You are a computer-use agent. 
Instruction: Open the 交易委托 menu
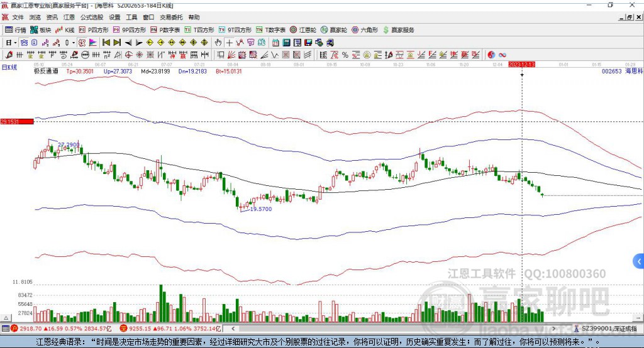[171, 17]
